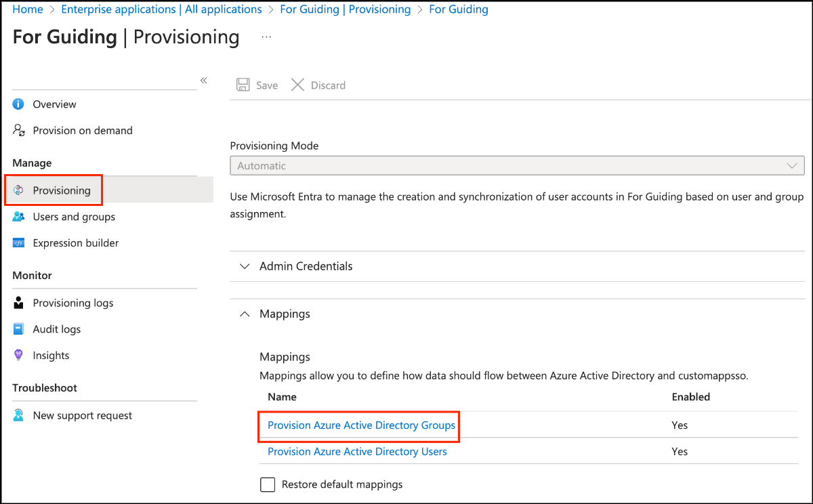Check the Restore default mappings checkbox
This screenshot has width=813, height=504.
coord(268,484)
